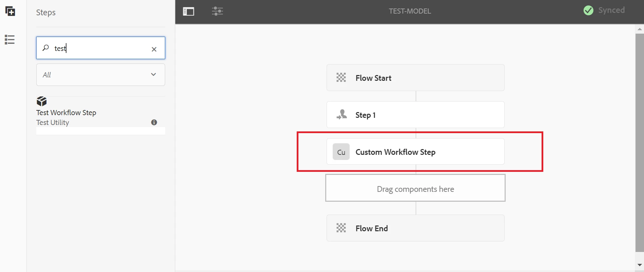Viewport: 644px width, 272px height.
Task: Select the Flow End node
Action: (415, 228)
